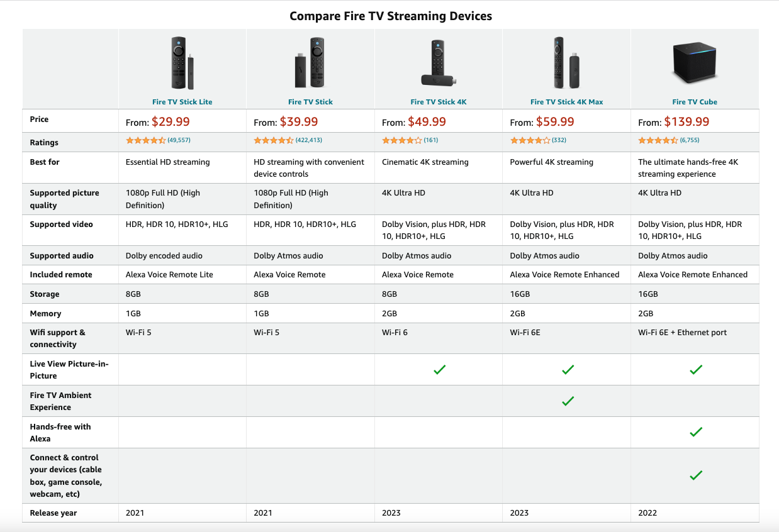Open the Fire TV Stick link

click(310, 102)
